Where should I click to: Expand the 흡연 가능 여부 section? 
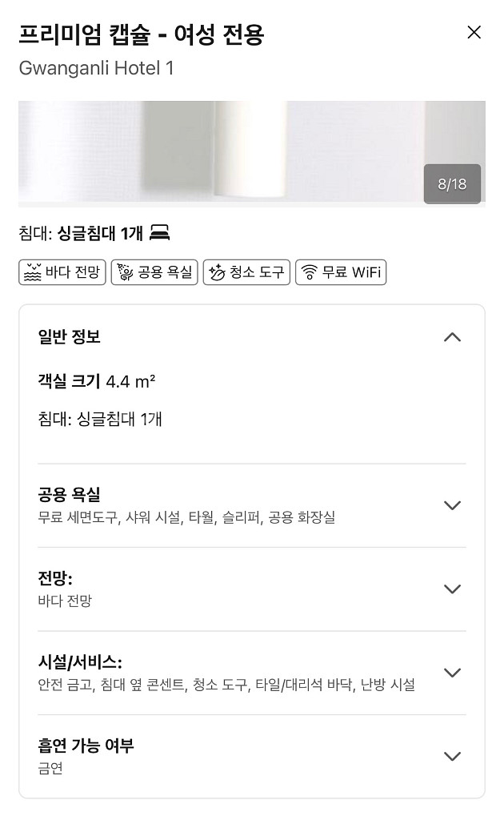tap(454, 755)
